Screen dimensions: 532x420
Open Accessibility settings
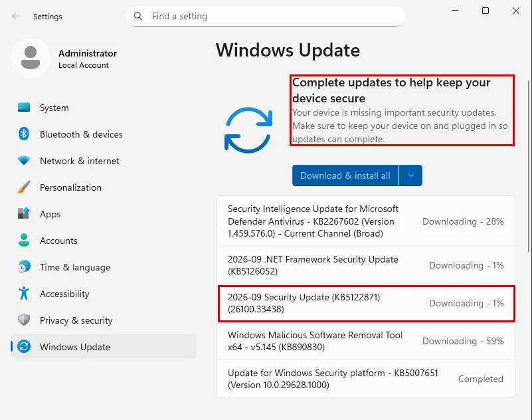click(x=104, y=294)
